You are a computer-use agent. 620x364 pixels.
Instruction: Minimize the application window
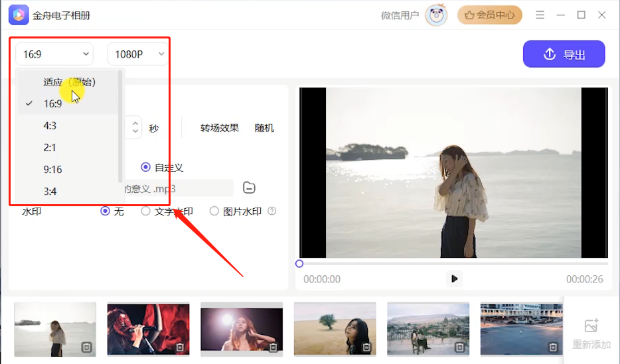click(x=561, y=15)
